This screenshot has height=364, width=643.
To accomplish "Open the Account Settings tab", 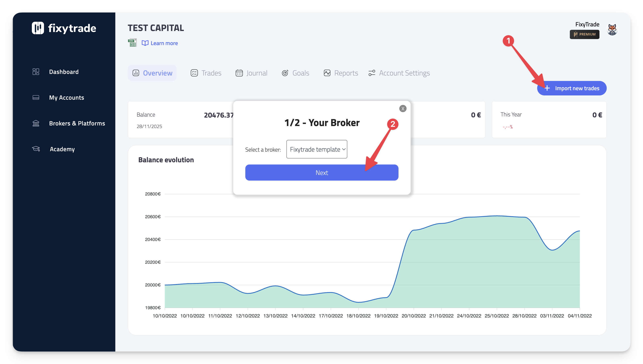I will coord(399,73).
